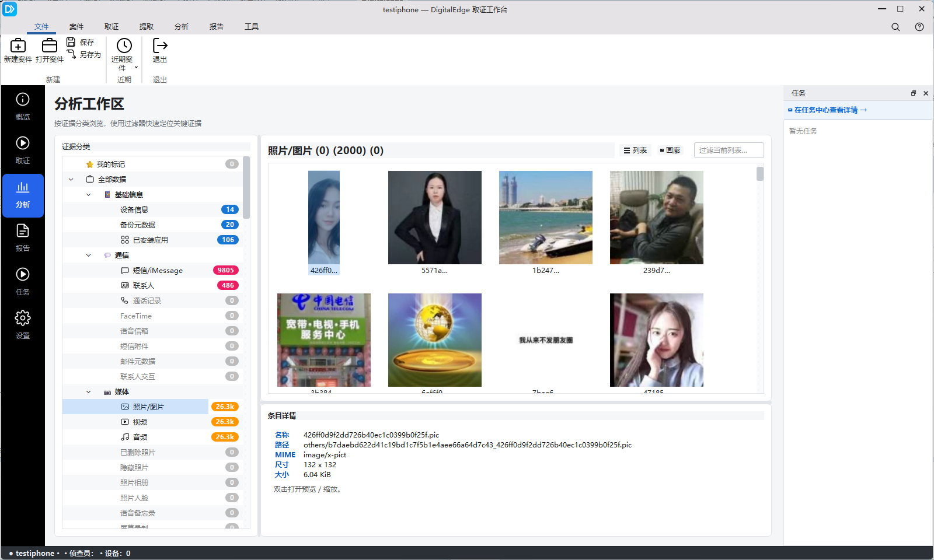This screenshot has width=934, height=560.
Task: Open a case with 打开案件 briefcase icon
Action: point(50,45)
